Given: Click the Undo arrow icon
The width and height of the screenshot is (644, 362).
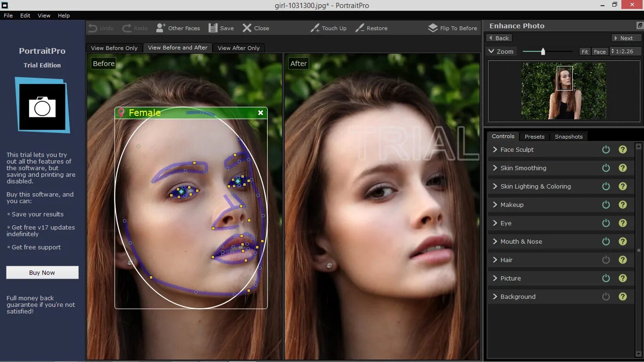Looking at the screenshot, I should click(x=93, y=28).
